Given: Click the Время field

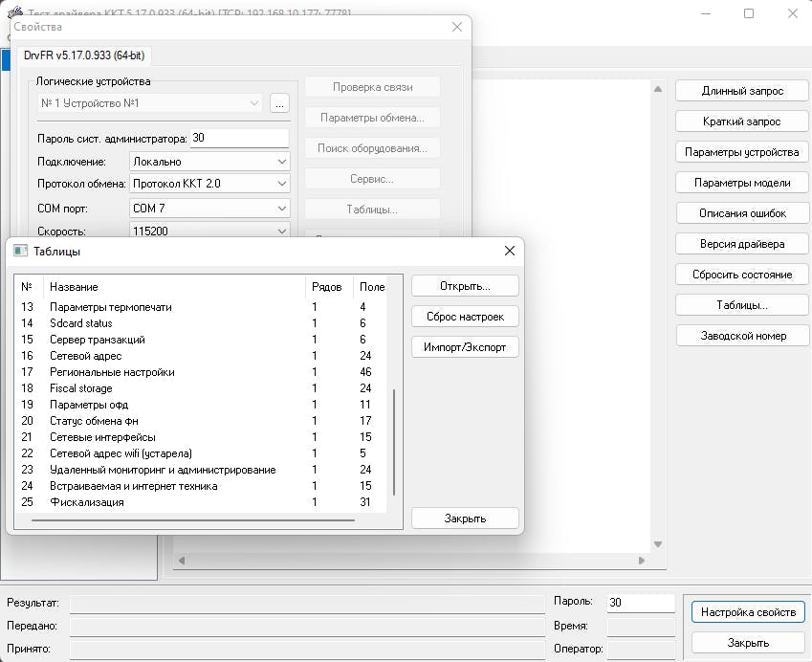Looking at the screenshot, I should point(641,627).
